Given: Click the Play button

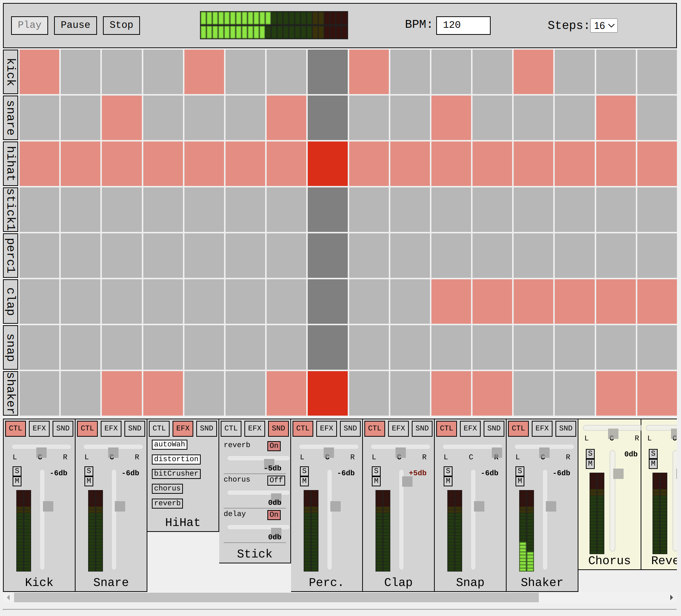Looking at the screenshot, I should tap(30, 25).
